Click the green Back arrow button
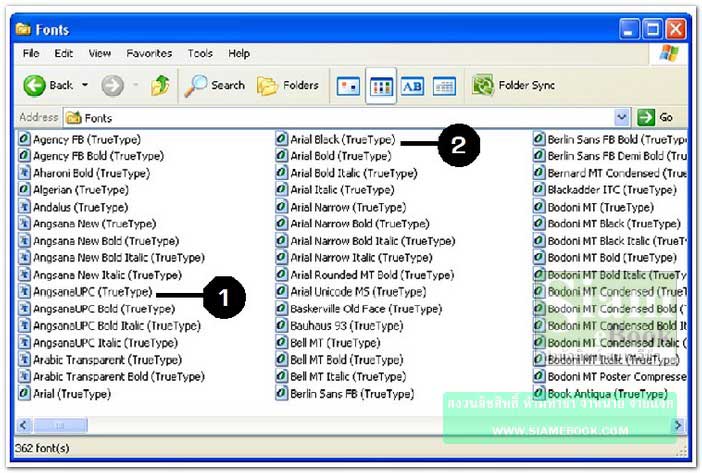Image resolution: width=702 pixels, height=473 pixels. 35,85
